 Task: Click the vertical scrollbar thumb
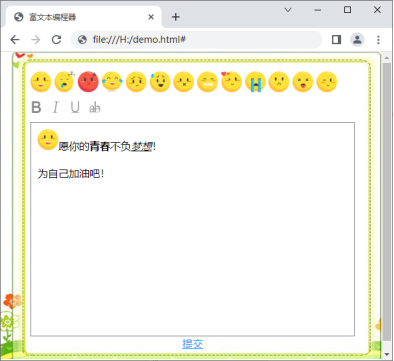point(387,202)
